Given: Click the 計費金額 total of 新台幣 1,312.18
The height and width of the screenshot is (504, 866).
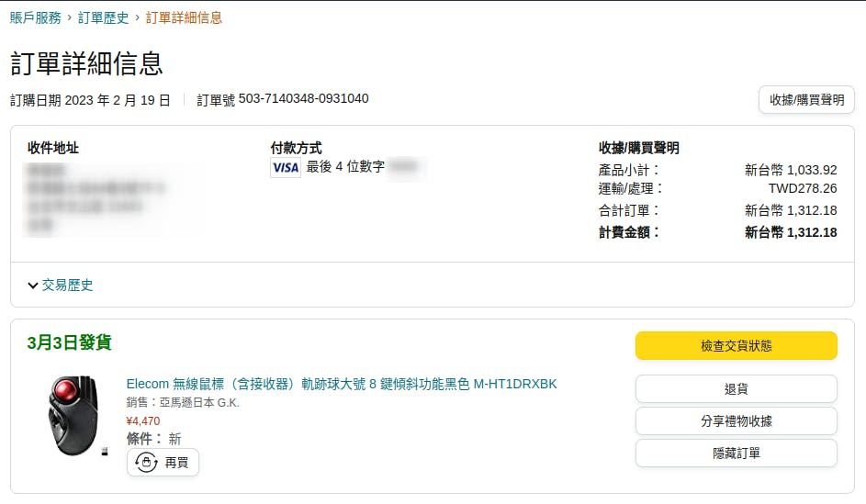Looking at the screenshot, I should [x=791, y=232].
